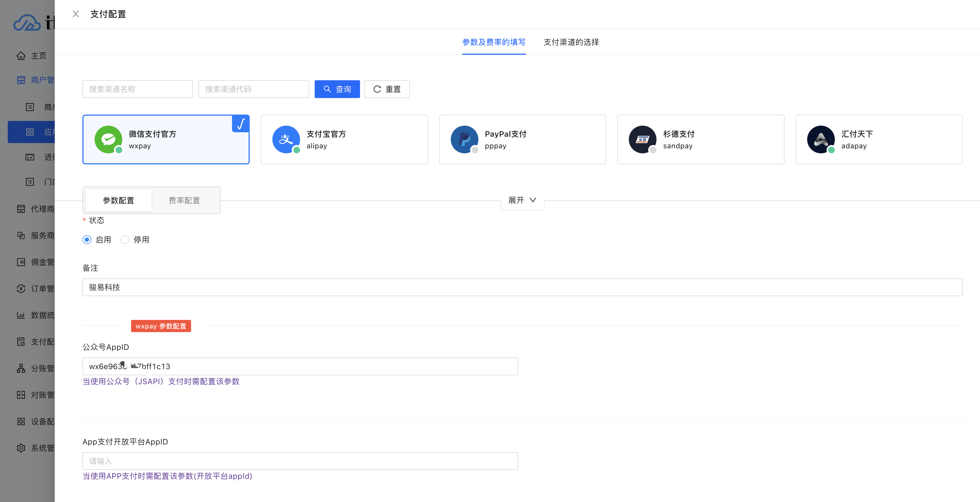Select the 停用 radio button
Viewport: 980px width, 502px height.
[x=125, y=240]
